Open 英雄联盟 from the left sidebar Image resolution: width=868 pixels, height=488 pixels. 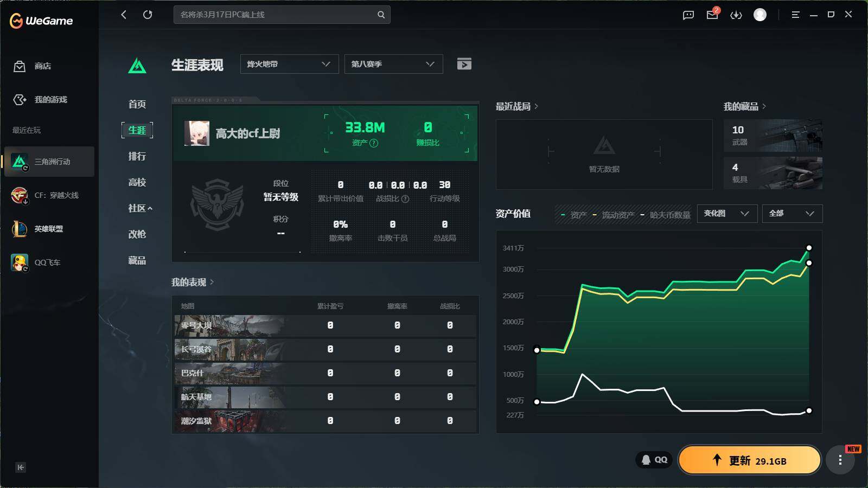49,229
